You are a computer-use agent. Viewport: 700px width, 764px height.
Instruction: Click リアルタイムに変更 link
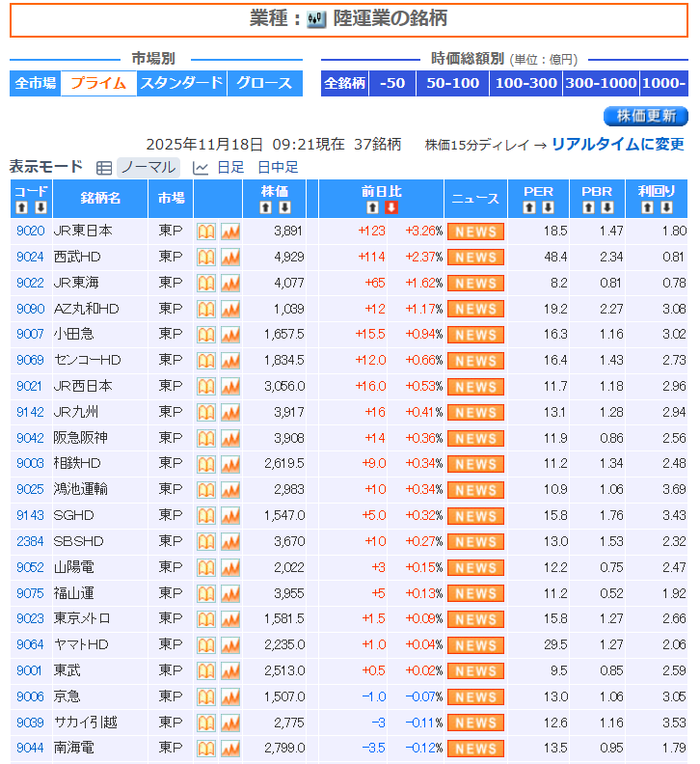pos(617,144)
